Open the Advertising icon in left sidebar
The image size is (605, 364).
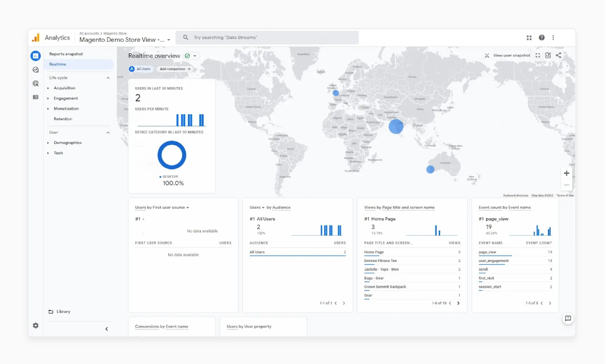tap(36, 83)
